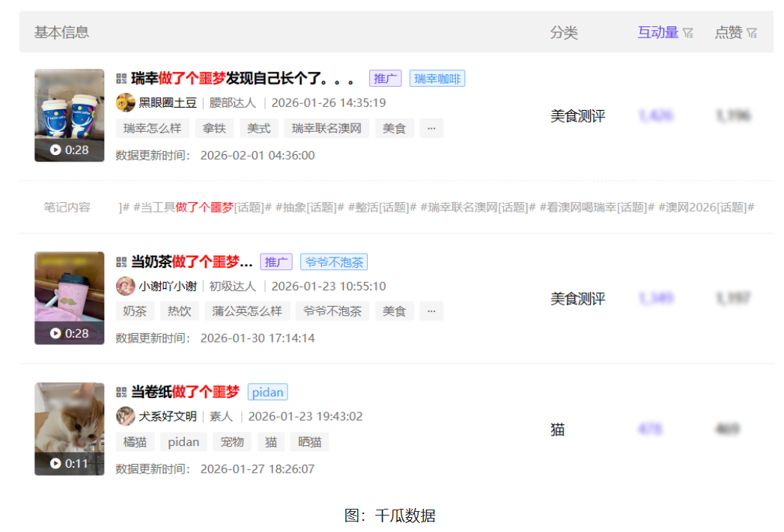Expand more tags on the 瑞幸 note
Image resolution: width=784 pixels, height=532 pixels.
[431, 128]
